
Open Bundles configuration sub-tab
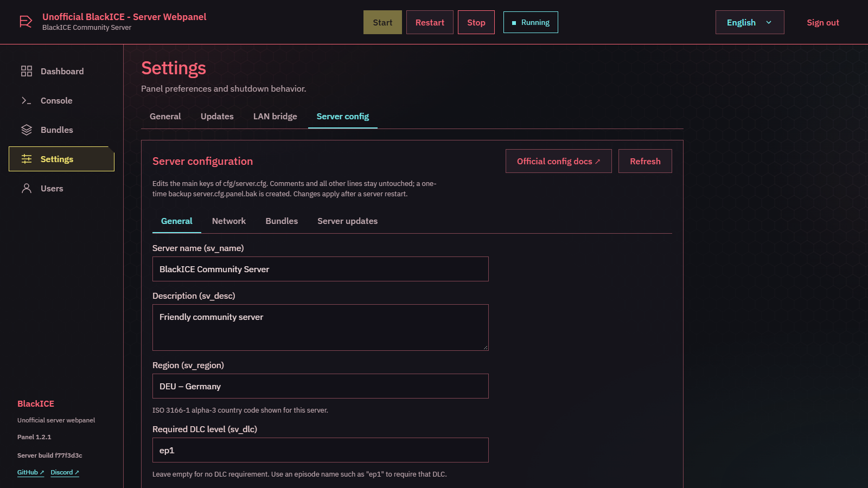(282, 221)
